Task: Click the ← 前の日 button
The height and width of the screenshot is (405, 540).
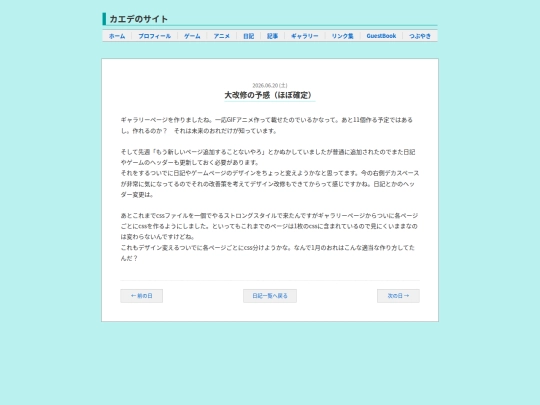Action: coord(142,296)
